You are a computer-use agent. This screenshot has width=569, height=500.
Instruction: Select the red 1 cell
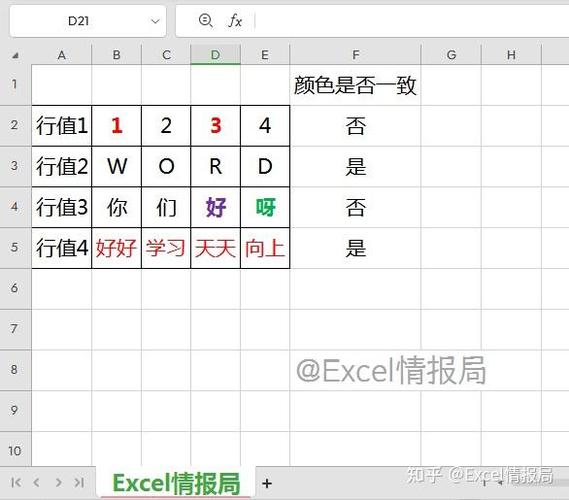[x=116, y=126]
